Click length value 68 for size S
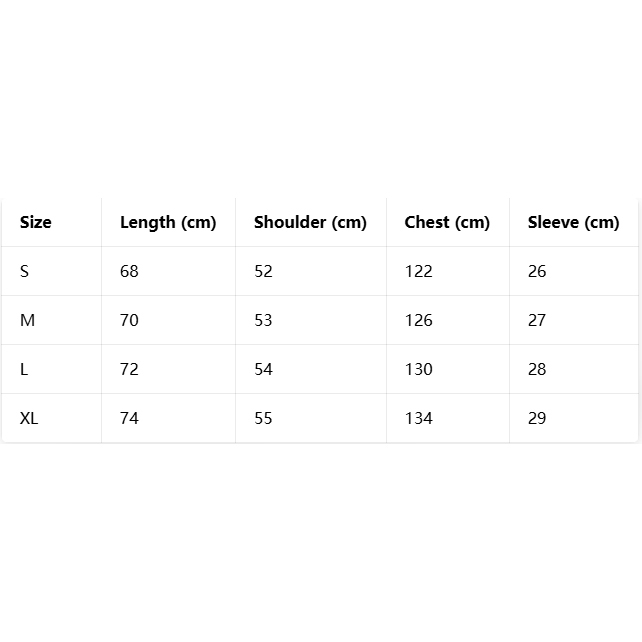 [x=129, y=271]
